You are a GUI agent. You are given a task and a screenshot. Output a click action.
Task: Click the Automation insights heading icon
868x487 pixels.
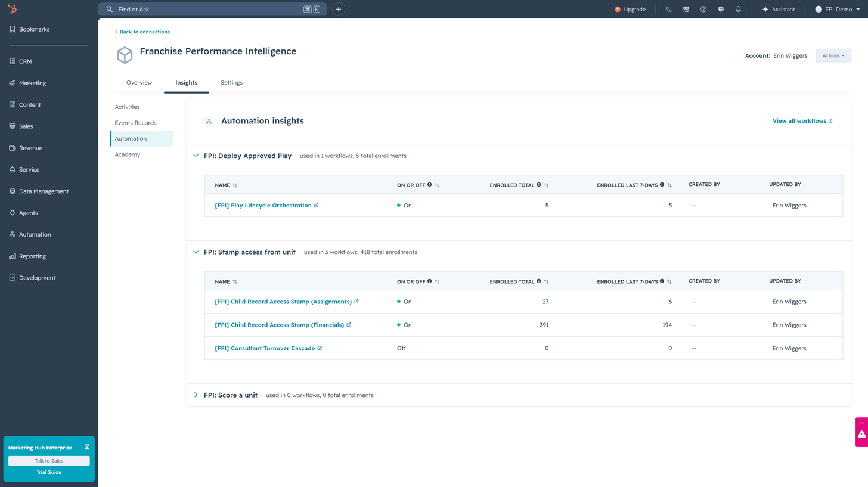click(x=209, y=121)
